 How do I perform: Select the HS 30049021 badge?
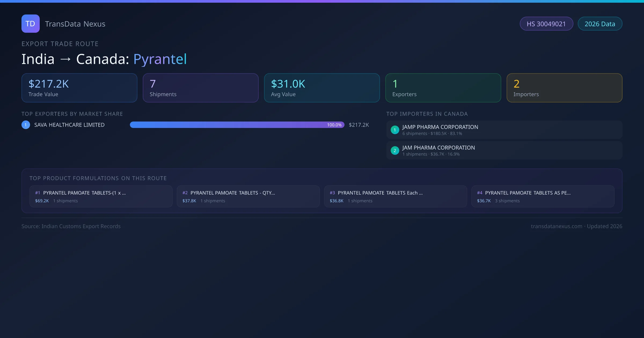pyautogui.click(x=546, y=24)
